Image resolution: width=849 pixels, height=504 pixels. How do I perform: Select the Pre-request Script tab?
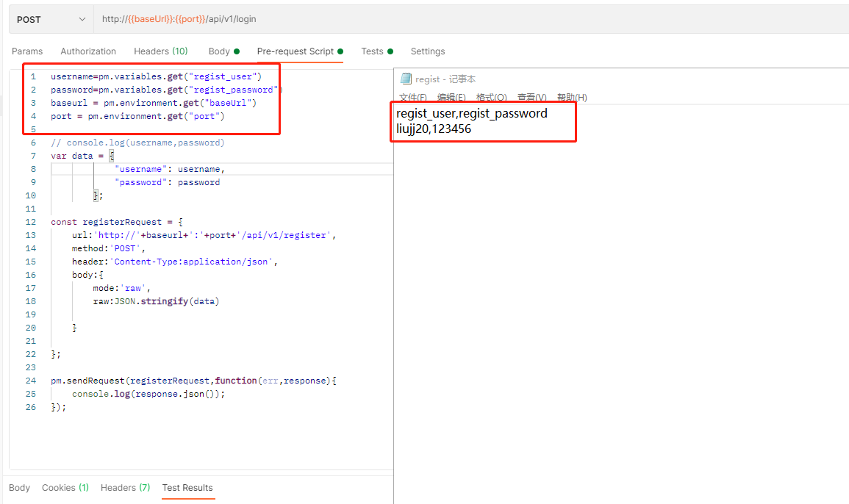click(x=300, y=51)
